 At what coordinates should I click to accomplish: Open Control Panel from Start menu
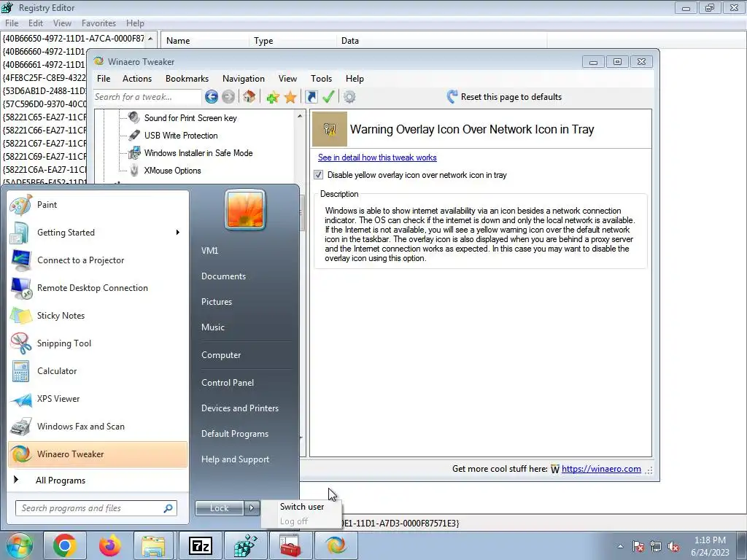tap(228, 383)
